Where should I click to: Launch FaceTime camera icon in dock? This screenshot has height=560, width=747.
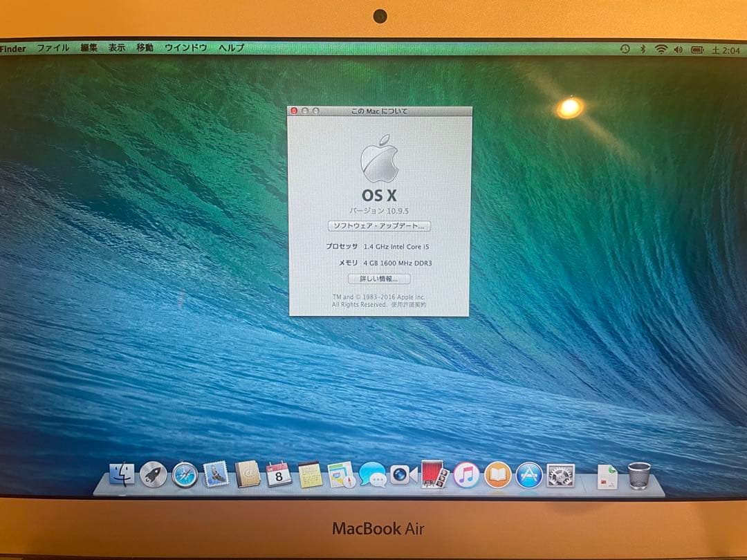(x=403, y=475)
